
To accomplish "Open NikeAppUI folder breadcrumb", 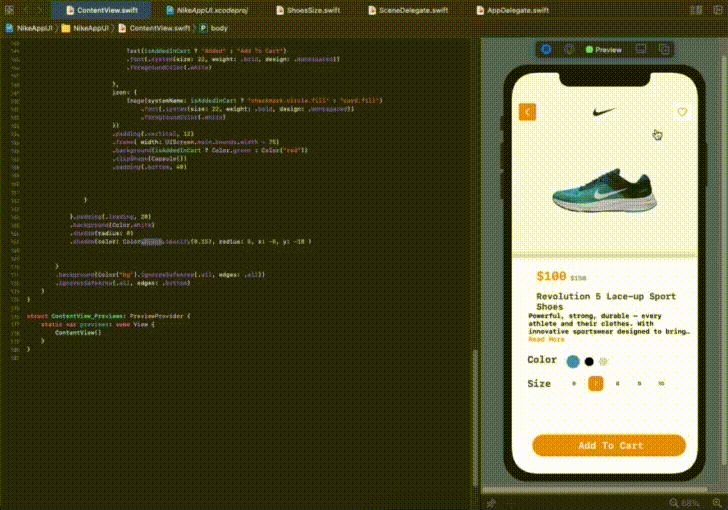I will coord(85,28).
